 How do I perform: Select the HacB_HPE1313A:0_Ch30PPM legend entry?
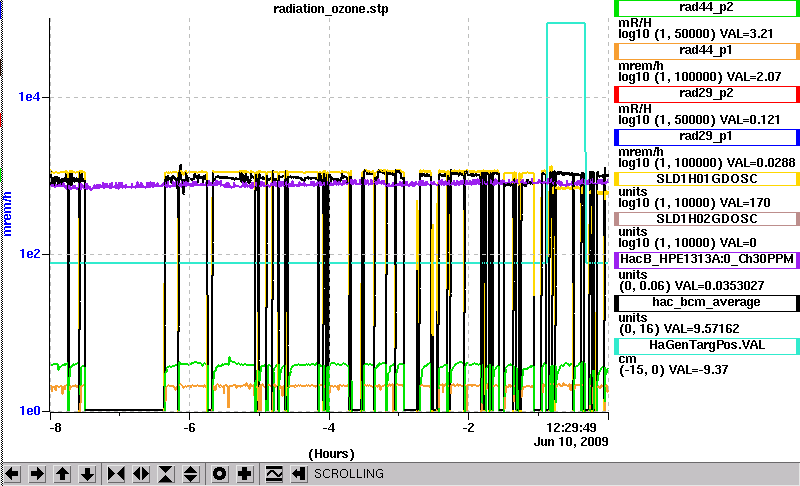[707, 260]
